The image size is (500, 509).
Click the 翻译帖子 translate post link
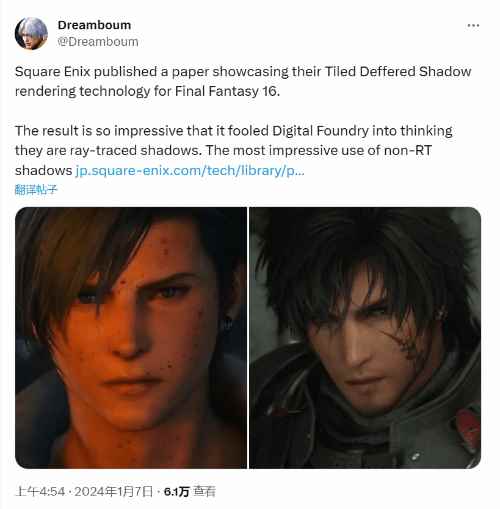[36, 190]
